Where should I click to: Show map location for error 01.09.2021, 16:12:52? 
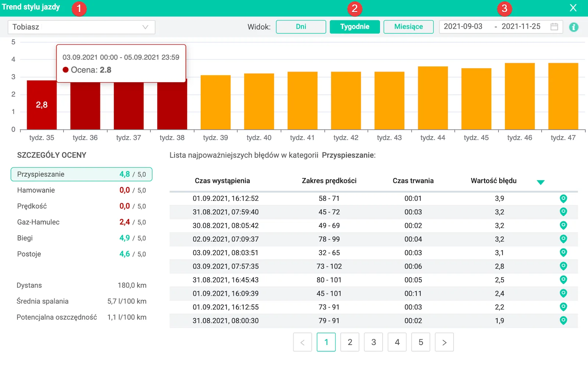point(563,199)
